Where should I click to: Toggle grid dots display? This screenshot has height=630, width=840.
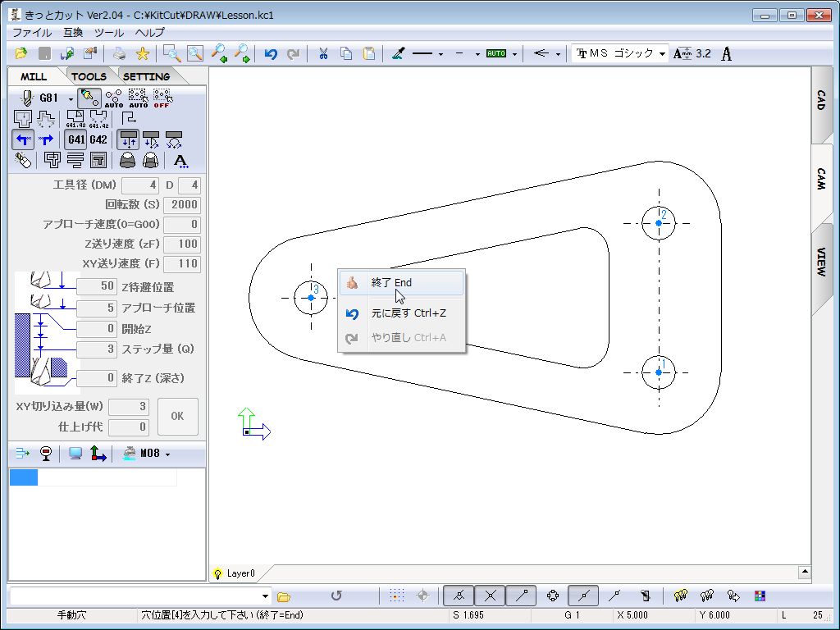[x=396, y=596]
